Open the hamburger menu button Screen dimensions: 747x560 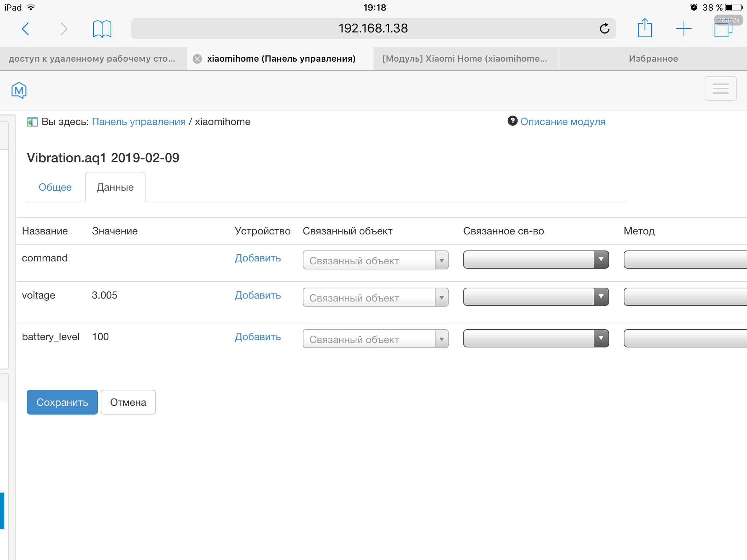720,89
